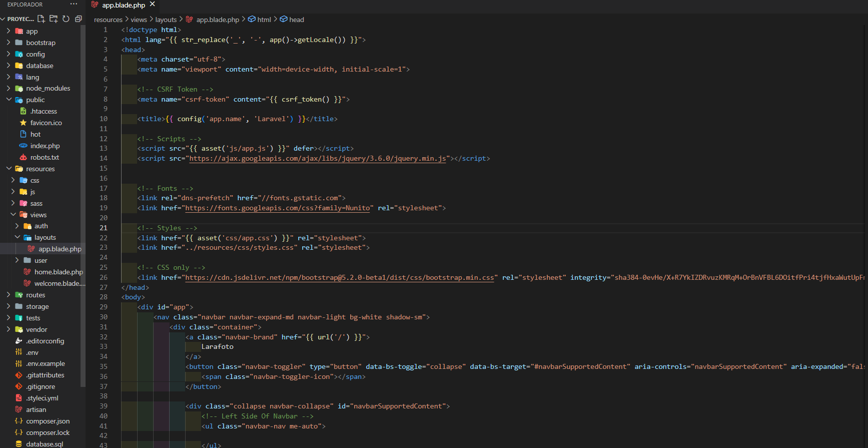868x448 pixels.
Task: Click the head breadcrumb symbol
Action: pos(292,20)
